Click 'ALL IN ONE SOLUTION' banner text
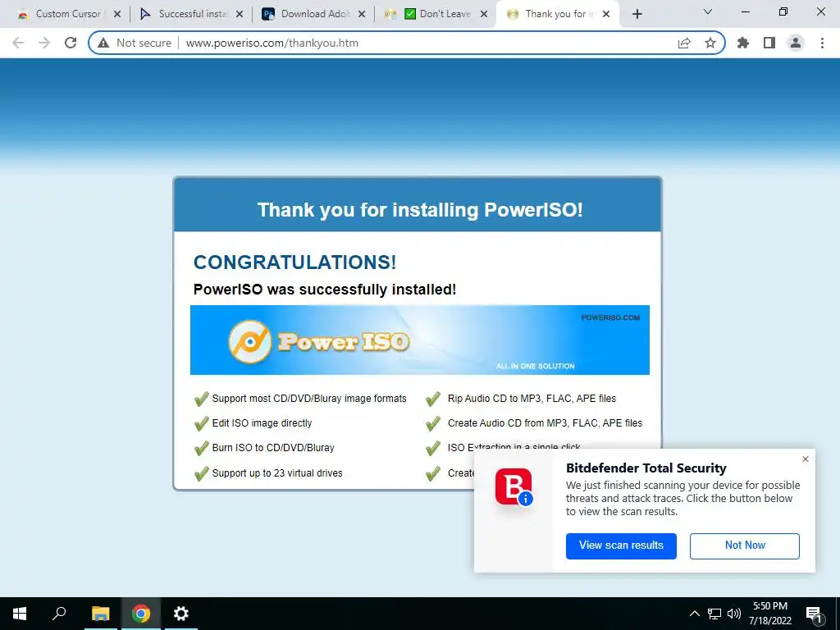The width and height of the screenshot is (840, 630). [535, 366]
